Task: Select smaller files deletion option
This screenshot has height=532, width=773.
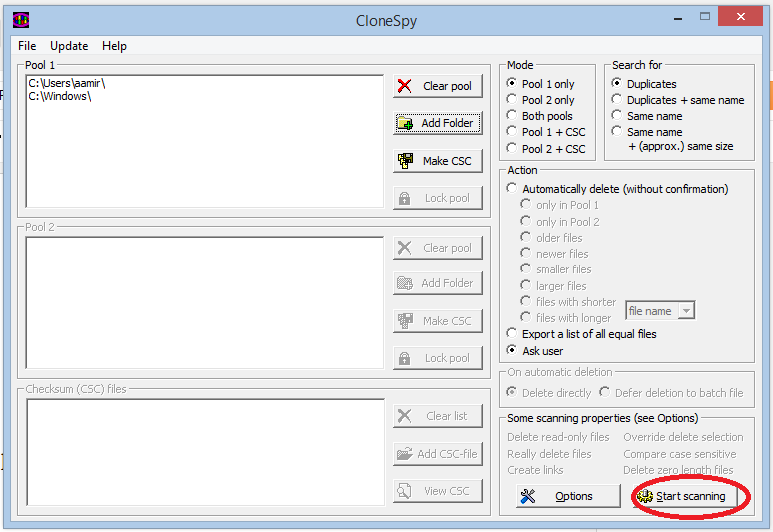Action: [556, 269]
